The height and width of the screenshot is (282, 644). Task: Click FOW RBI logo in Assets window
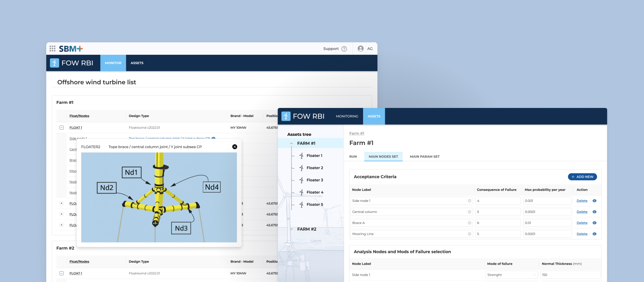[286, 116]
